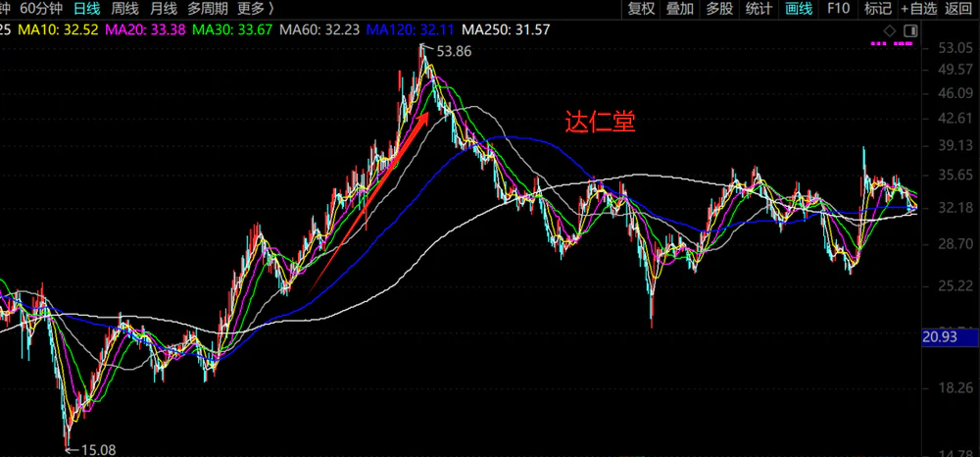The image size is (980, 457).
Task: Select the 日线 daily chart tab
Action: click(x=88, y=9)
